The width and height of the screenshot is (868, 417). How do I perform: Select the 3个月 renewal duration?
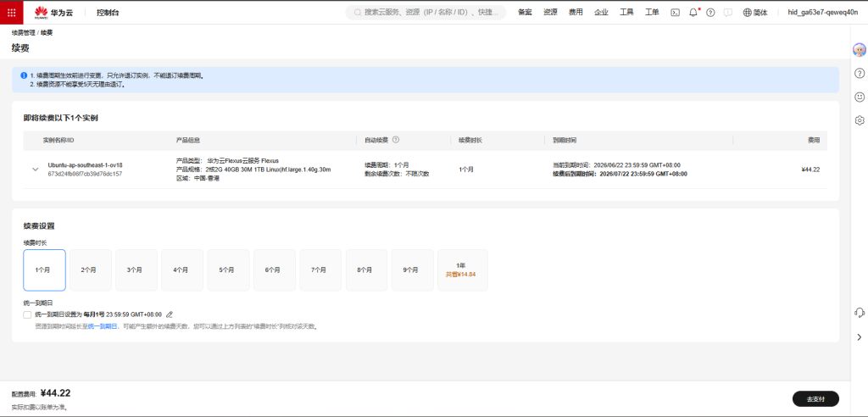pos(136,270)
